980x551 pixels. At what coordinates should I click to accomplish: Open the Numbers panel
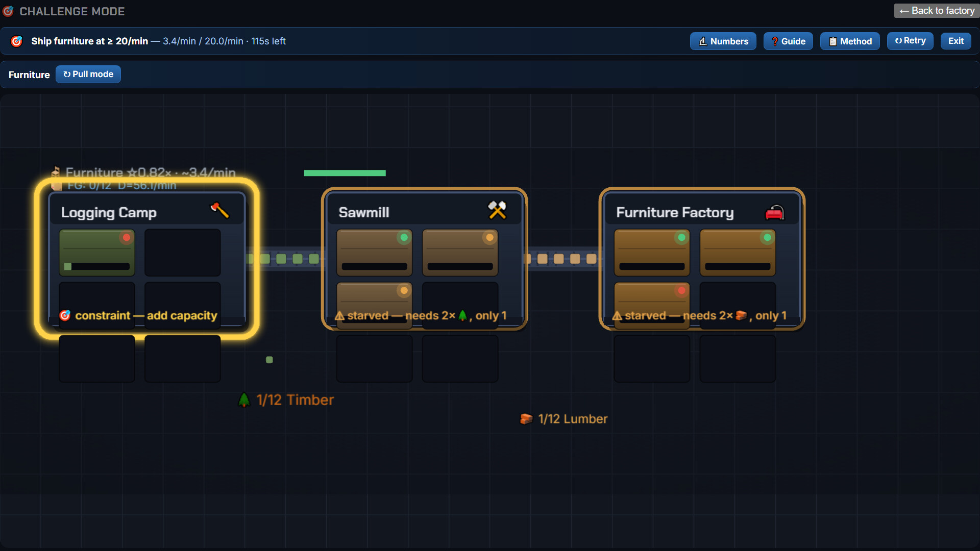click(x=723, y=41)
